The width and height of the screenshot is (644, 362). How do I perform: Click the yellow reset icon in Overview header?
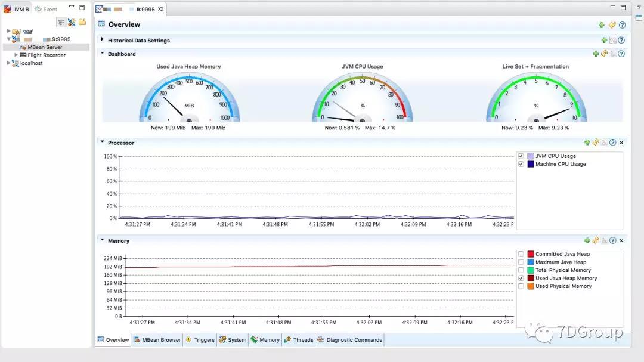(x=612, y=25)
